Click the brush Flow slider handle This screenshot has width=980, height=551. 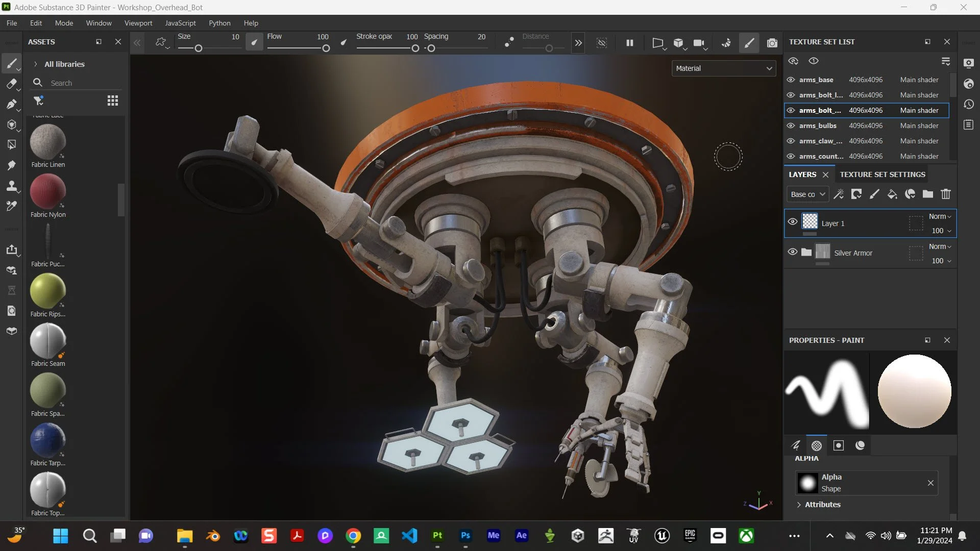pos(326,48)
